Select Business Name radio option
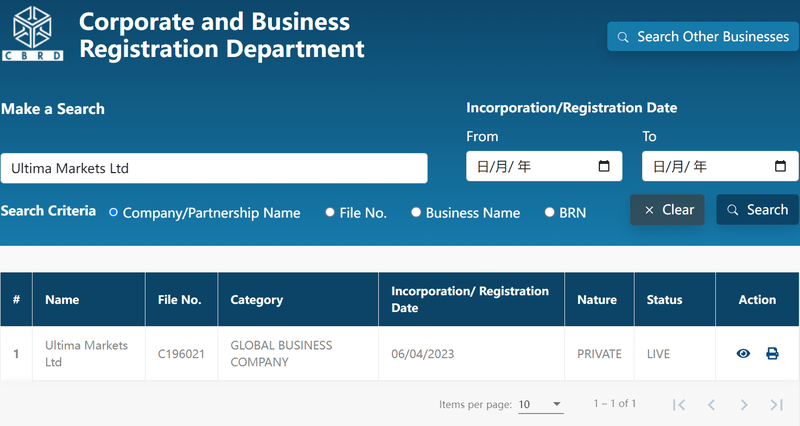This screenshot has height=426, width=800. tap(416, 212)
